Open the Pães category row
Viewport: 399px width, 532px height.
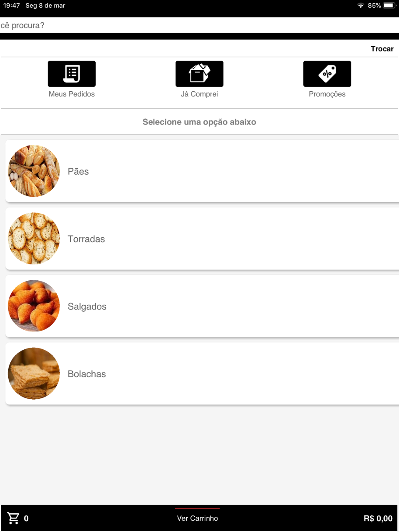(202, 171)
